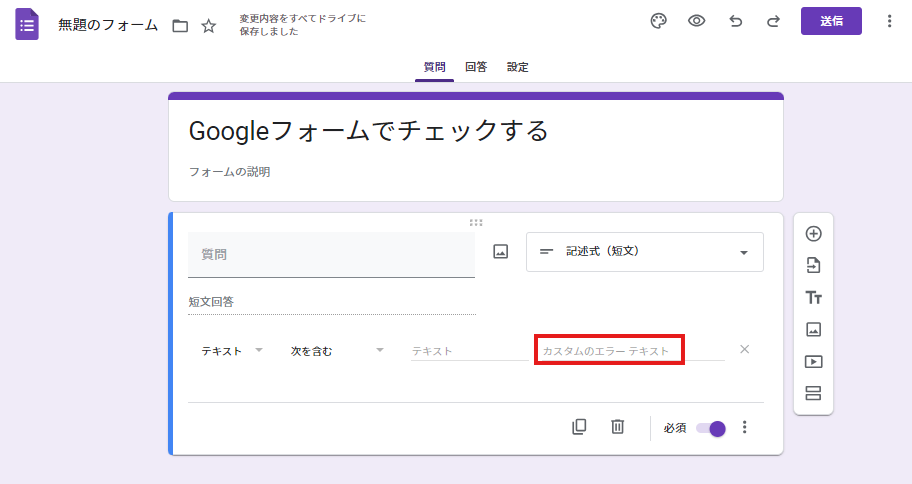Open the top-right more options menu
Viewport: 912px width, 484px height.
(x=889, y=21)
